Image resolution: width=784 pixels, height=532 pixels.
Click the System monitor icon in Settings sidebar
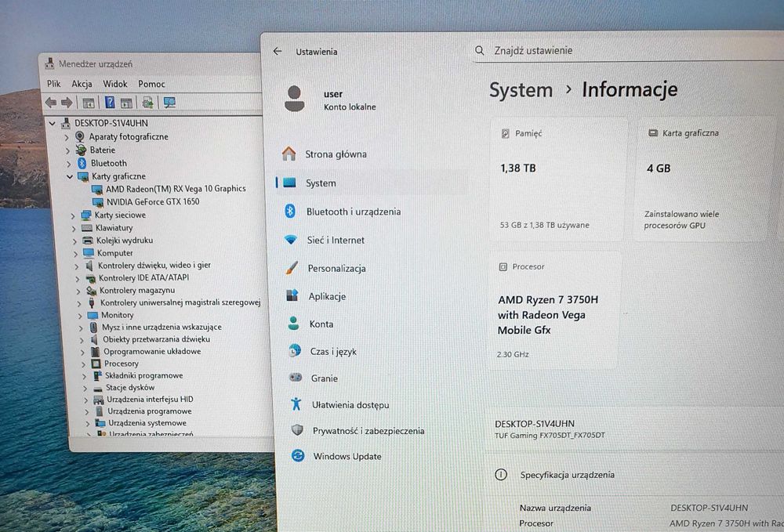(289, 183)
